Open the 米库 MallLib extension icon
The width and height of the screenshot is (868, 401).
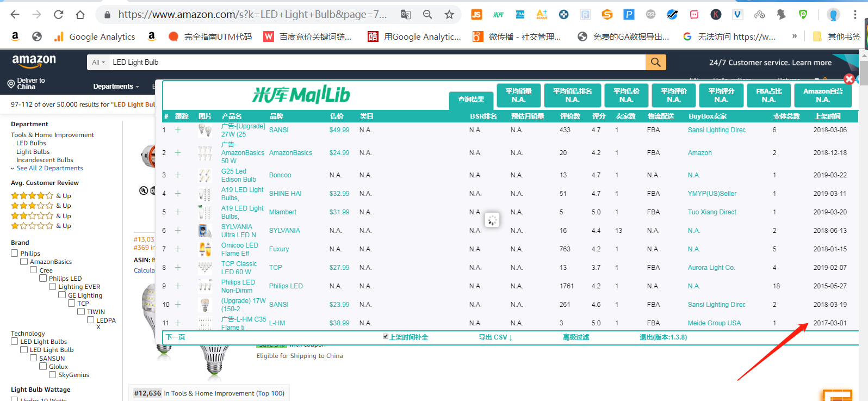click(498, 15)
